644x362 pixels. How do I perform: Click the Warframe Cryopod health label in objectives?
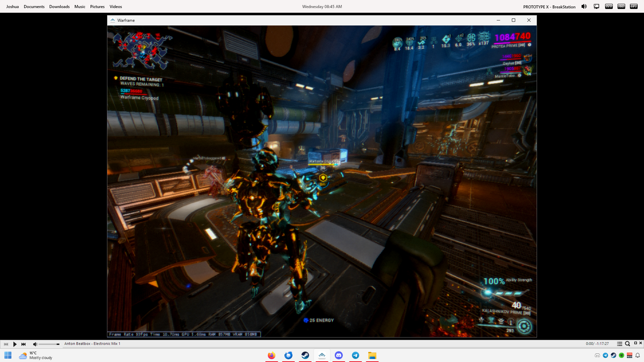pos(139,98)
